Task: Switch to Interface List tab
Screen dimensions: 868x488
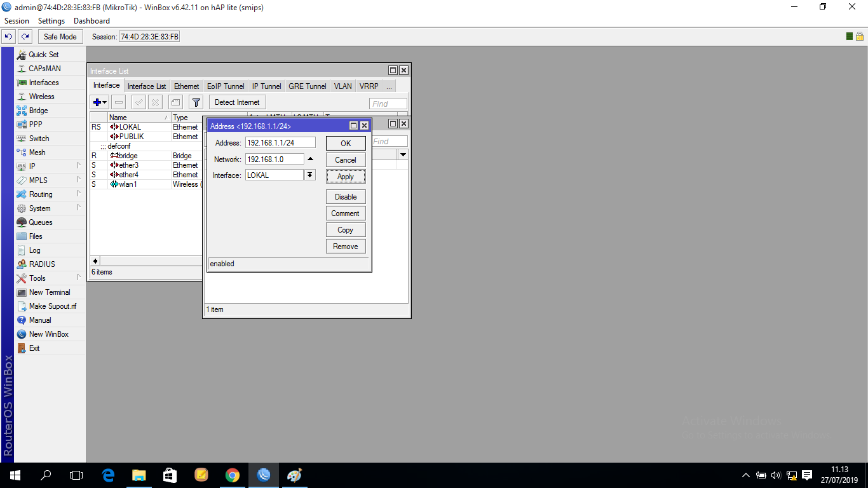Action: [147, 86]
